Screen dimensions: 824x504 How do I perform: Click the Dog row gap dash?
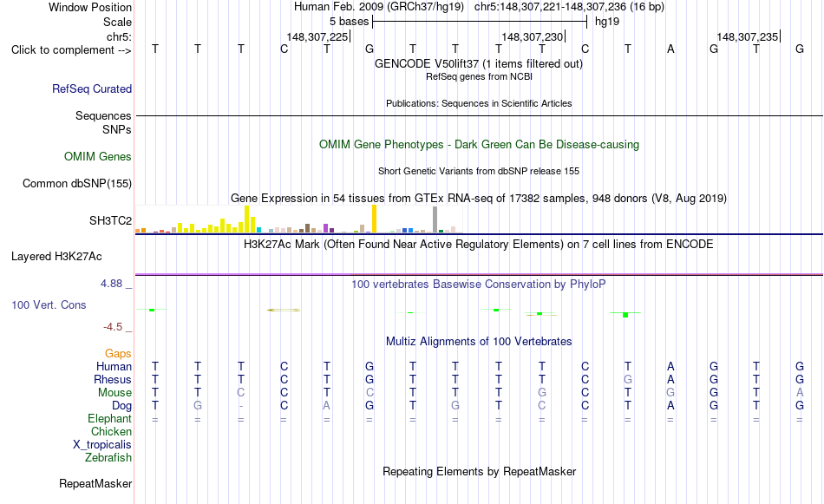click(x=240, y=406)
